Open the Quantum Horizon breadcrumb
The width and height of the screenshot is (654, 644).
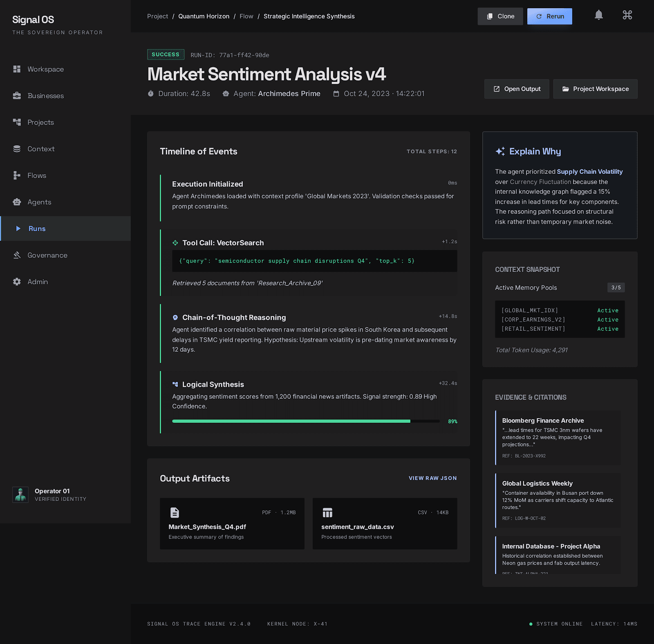[204, 16]
